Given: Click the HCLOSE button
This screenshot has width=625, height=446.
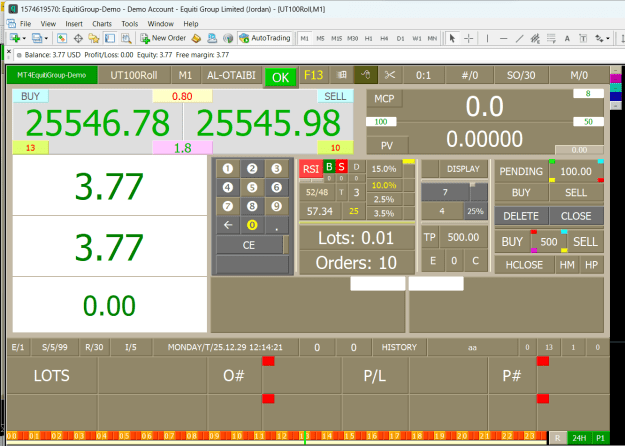Looking at the screenshot, I should pos(524,265).
